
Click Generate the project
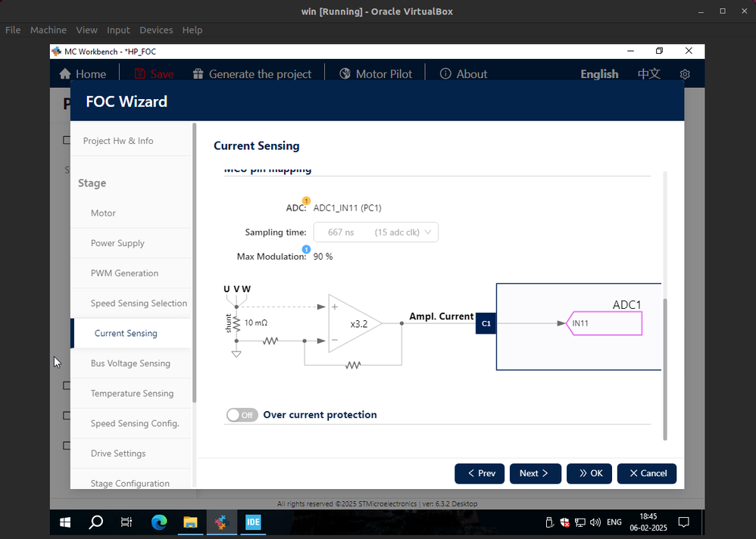click(x=252, y=73)
